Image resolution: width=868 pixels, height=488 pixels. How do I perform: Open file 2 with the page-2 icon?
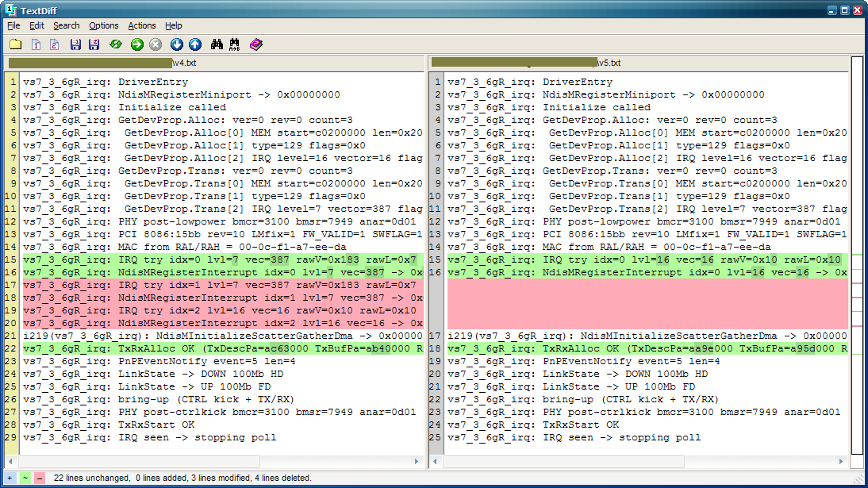point(54,44)
